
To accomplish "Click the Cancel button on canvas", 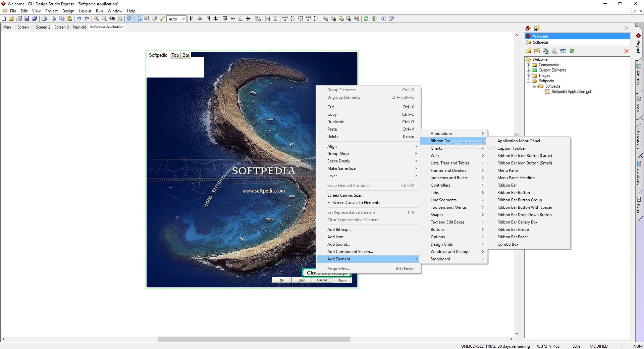I will (322, 280).
